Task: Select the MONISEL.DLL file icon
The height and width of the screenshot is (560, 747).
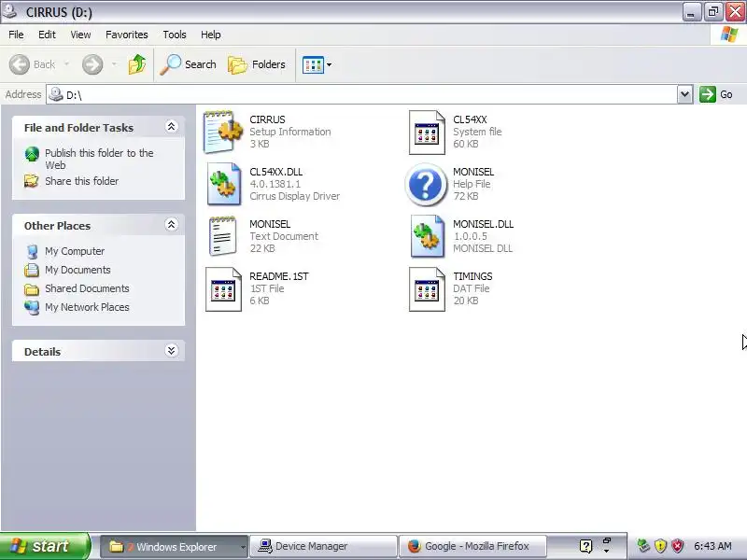Action: tap(427, 237)
